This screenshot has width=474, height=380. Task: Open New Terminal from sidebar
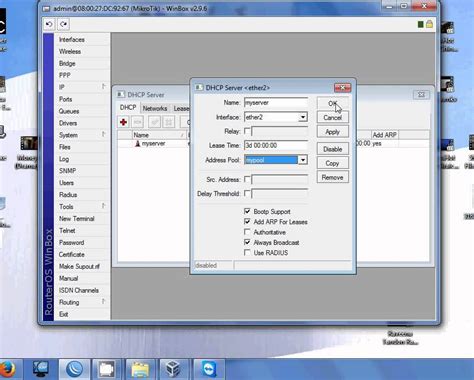click(77, 219)
